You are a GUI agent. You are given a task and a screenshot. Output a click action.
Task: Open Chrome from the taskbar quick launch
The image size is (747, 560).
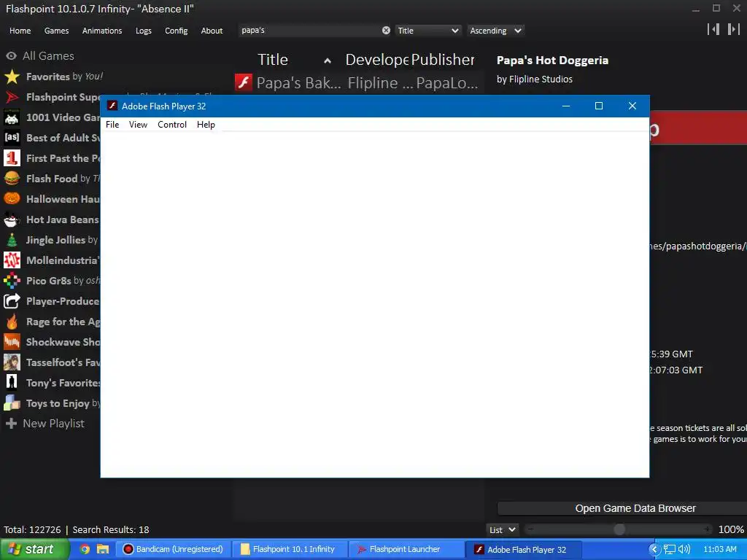85,549
